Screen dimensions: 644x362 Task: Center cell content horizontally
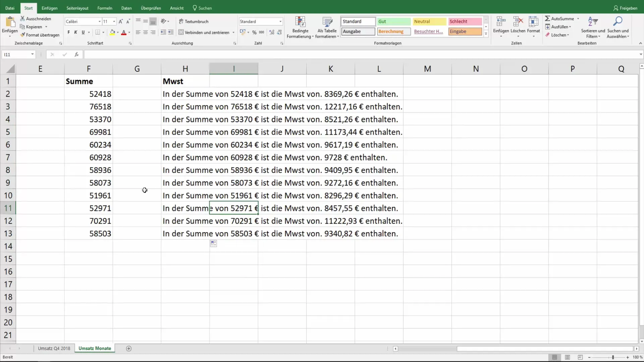pos(146,33)
